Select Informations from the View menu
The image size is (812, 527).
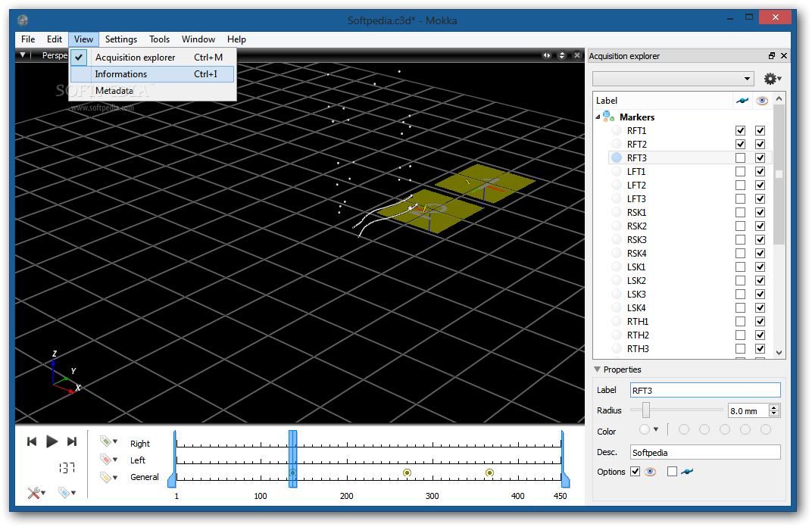(152, 74)
